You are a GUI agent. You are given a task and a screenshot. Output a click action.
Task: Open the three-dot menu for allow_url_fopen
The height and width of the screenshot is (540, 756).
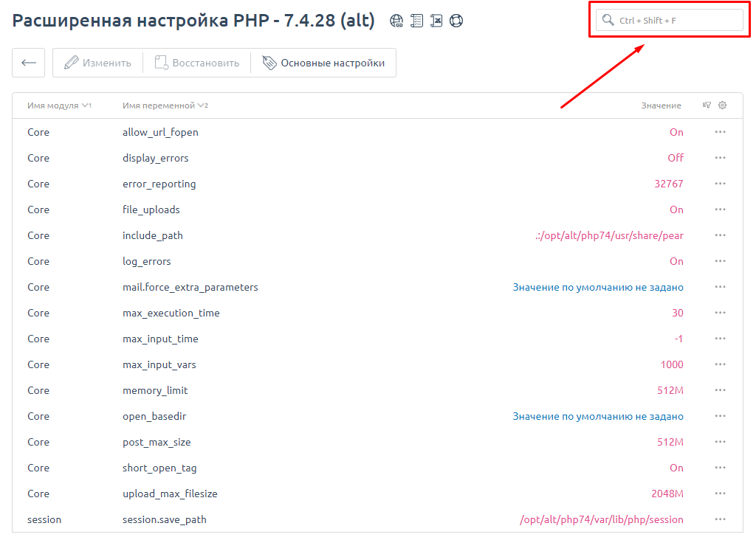720,132
